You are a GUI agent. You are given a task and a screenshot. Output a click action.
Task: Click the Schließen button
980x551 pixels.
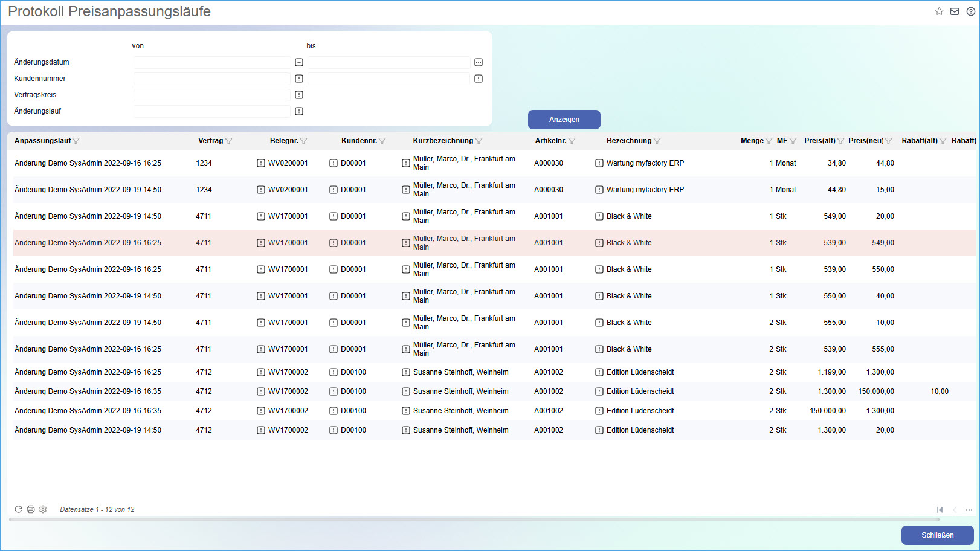click(x=937, y=535)
